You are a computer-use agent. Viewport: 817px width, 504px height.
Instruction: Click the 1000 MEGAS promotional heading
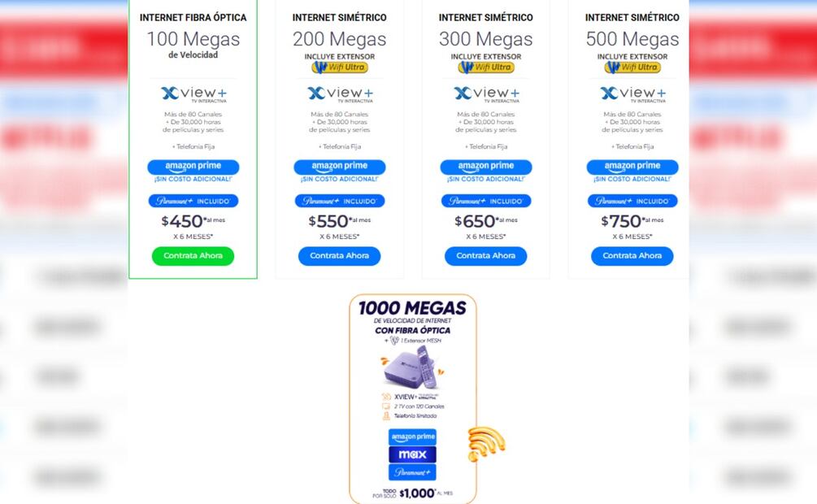click(x=412, y=308)
